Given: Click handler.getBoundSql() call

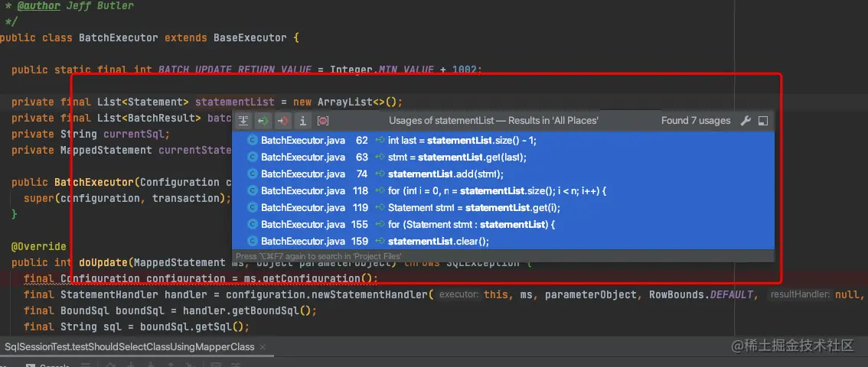Looking at the screenshot, I should [247, 310].
